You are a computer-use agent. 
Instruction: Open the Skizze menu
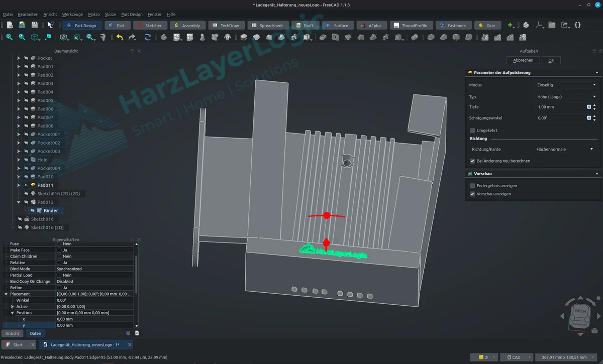pyautogui.click(x=111, y=15)
